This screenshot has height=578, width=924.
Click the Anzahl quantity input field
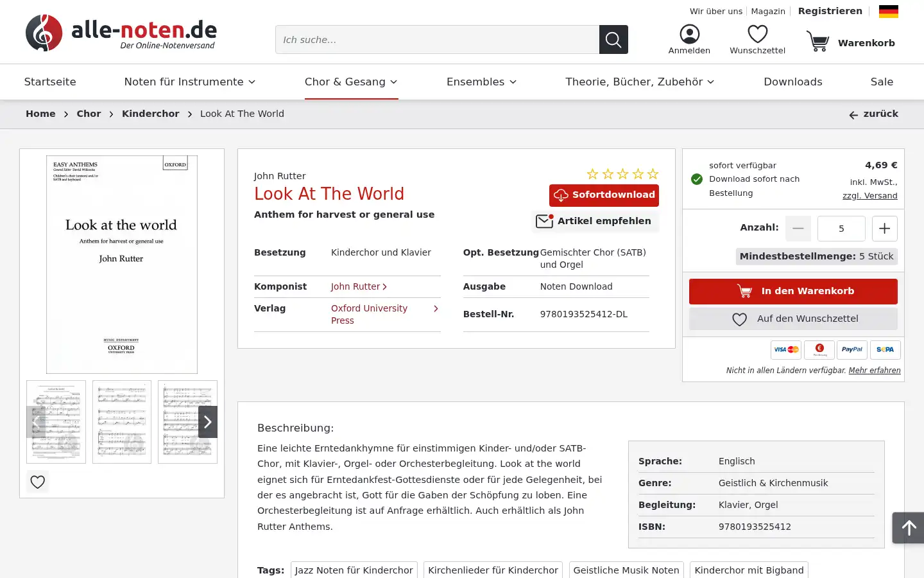pyautogui.click(x=841, y=229)
